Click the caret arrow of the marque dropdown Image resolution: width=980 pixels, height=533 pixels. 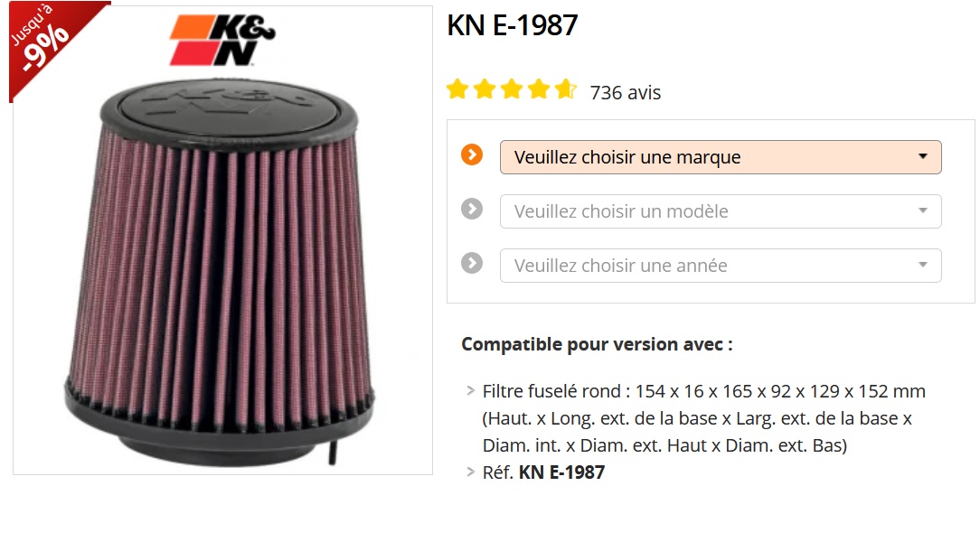click(x=922, y=156)
